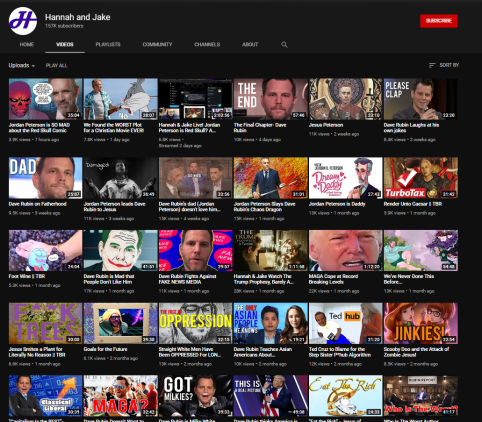Click title Ted Cruz to Blame video
Viewport: 482px width, 422px height.
[340, 352]
